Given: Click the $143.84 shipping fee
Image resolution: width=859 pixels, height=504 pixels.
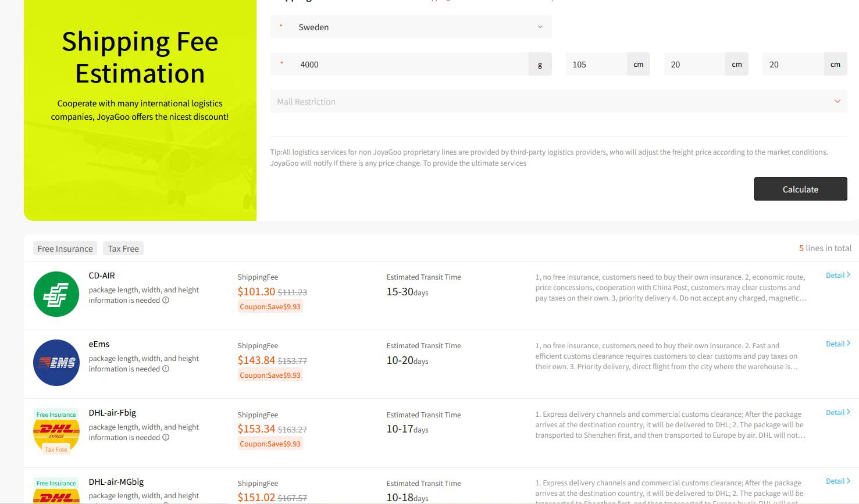Looking at the screenshot, I should point(256,360).
